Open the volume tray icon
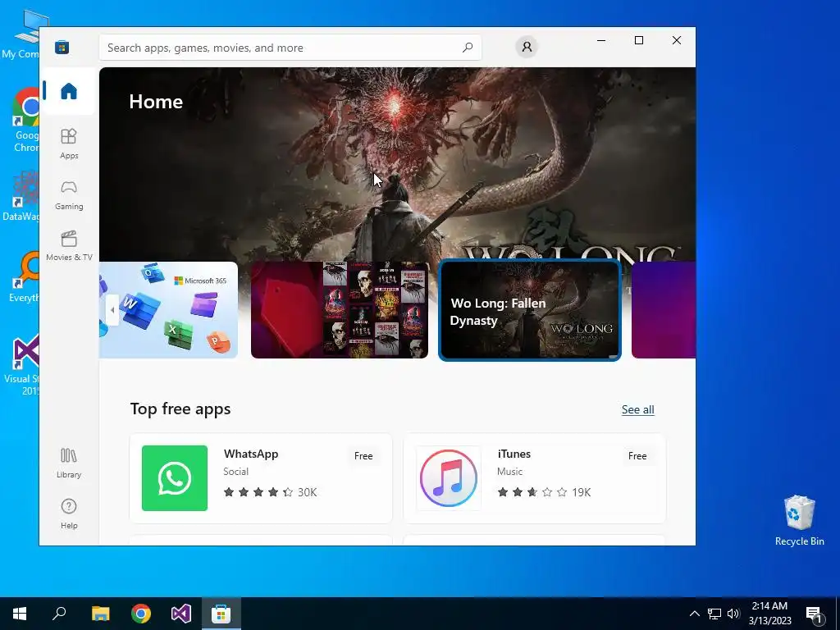The height and width of the screenshot is (630, 840). point(733,614)
